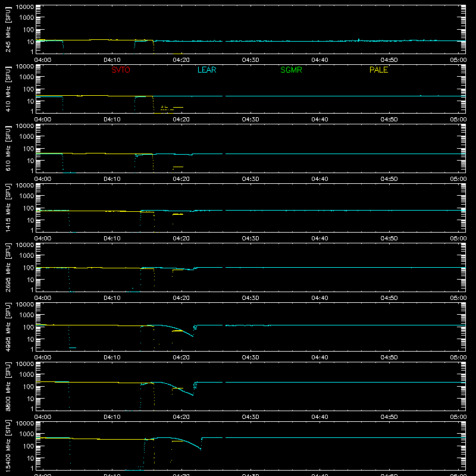Click the yellow PALE legend label
Viewport: 476px width, 476px height.
(x=378, y=70)
